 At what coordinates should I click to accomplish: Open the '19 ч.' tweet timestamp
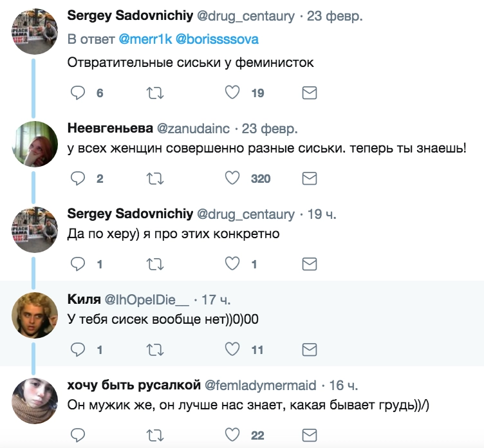click(321, 214)
